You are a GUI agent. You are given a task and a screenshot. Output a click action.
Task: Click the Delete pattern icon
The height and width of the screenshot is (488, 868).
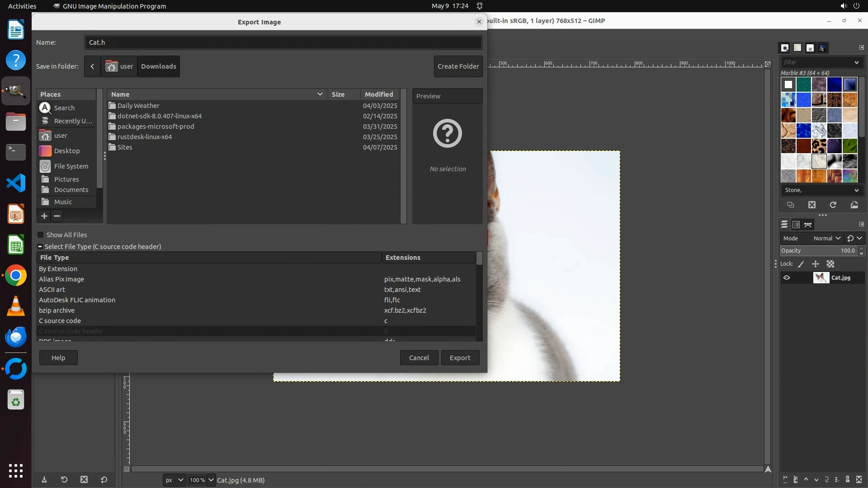click(x=812, y=205)
